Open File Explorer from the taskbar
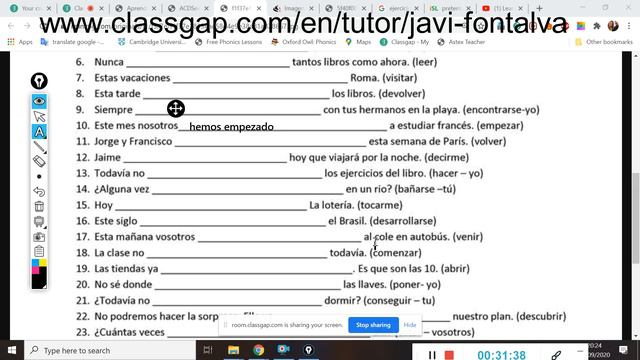 (x=233, y=350)
